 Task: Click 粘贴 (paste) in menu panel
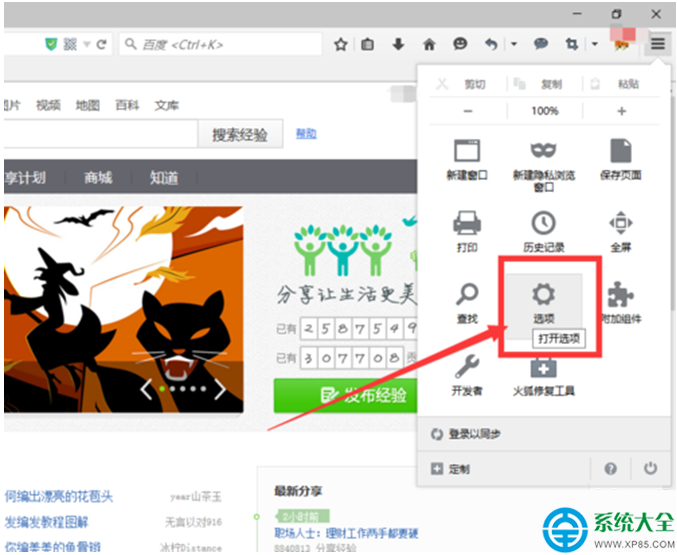tap(628, 84)
